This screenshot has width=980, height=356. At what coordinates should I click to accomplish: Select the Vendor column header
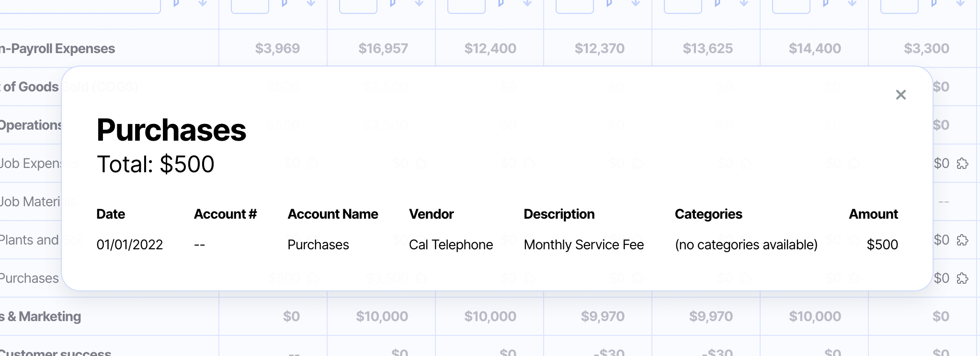pos(431,214)
